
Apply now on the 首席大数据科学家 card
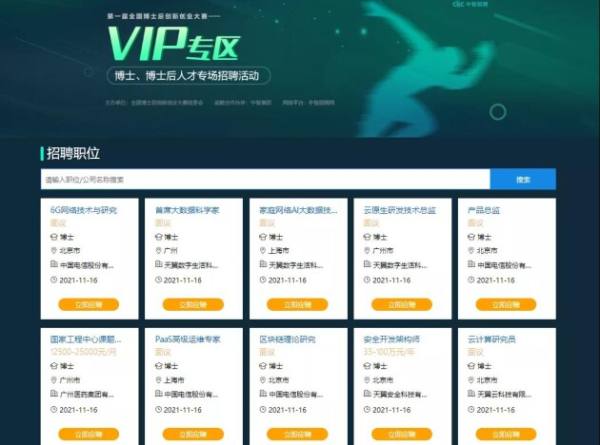pos(193,305)
